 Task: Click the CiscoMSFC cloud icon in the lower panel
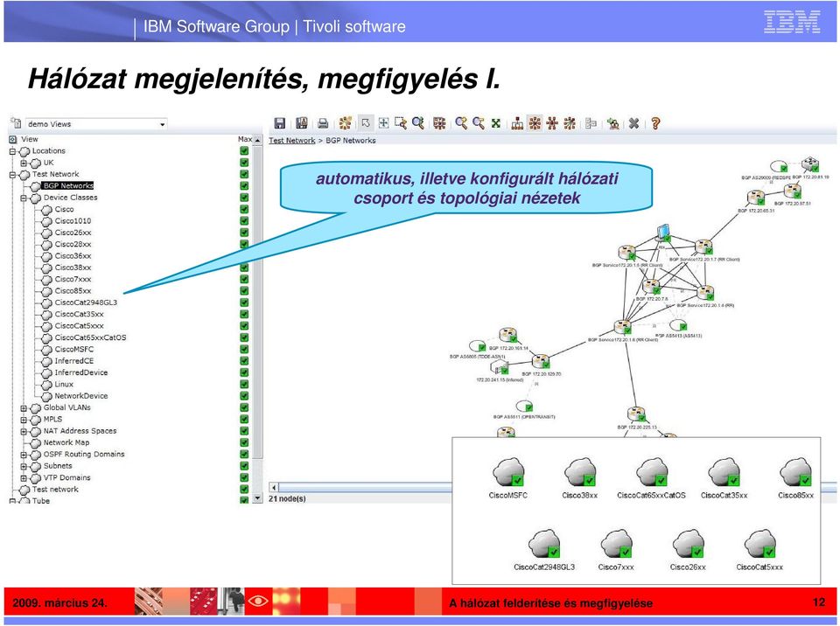[x=509, y=472]
